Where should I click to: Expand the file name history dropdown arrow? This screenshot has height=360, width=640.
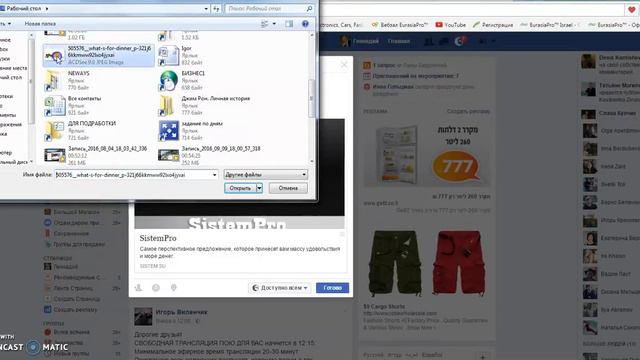tap(215, 175)
